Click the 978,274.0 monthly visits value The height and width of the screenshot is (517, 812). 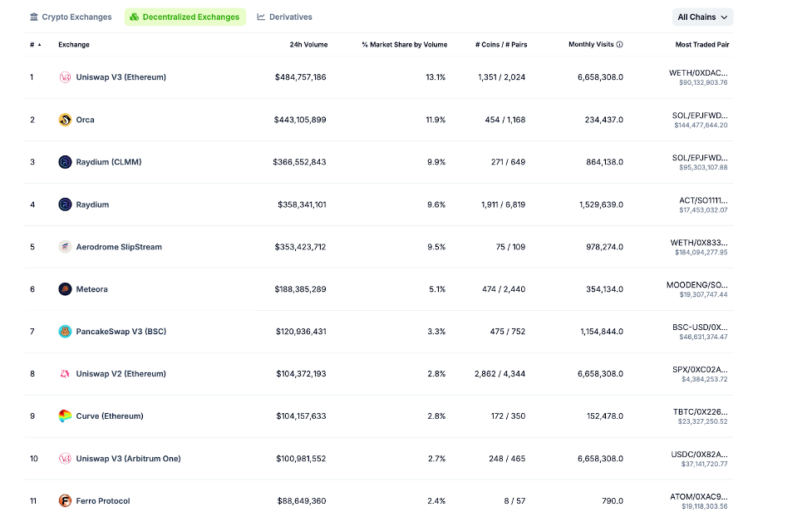(604, 247)
